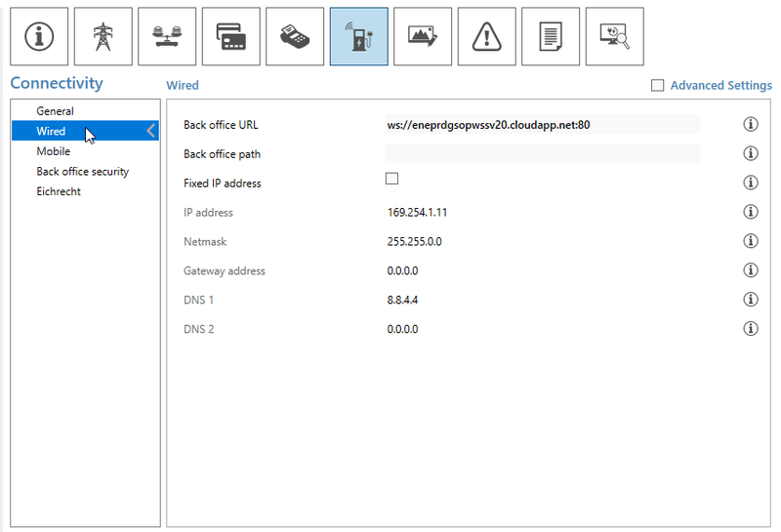Screen dimensions: 781x532
Task: Collapse the Wired item chevron
Action: click(x=151, y=131)
